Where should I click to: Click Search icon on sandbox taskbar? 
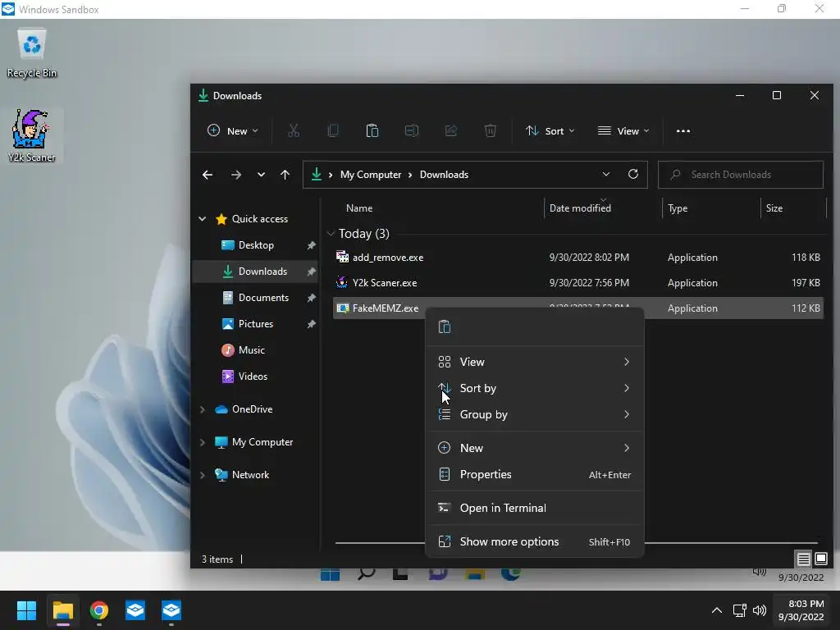366,574
